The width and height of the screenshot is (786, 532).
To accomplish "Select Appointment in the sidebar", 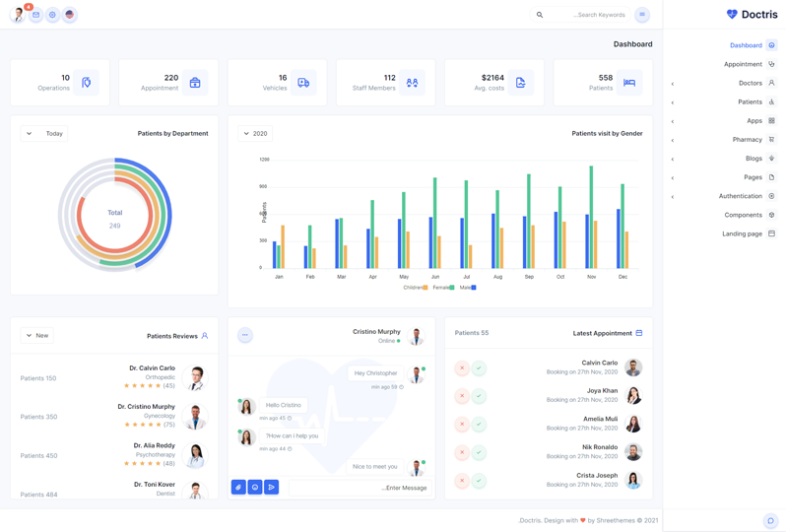I will pos(743,64).
